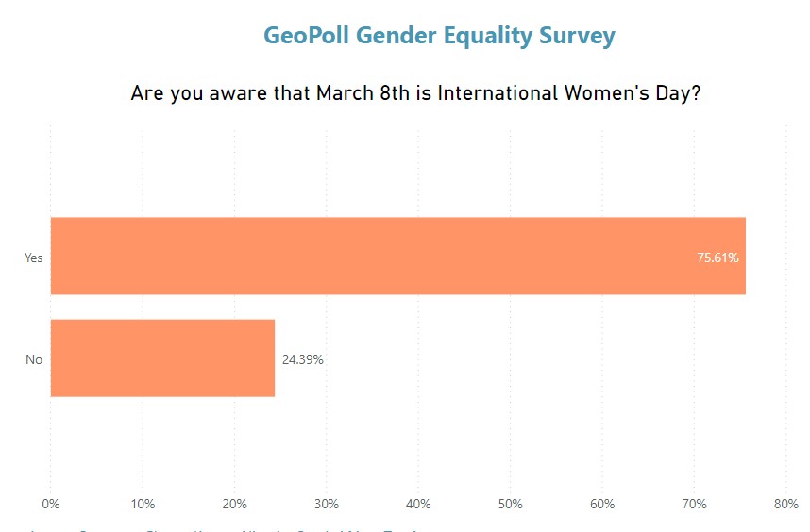Viewport: 810px width, 532px height.
Task: Click the 10% axis tick label
Action: click(143, 505)
